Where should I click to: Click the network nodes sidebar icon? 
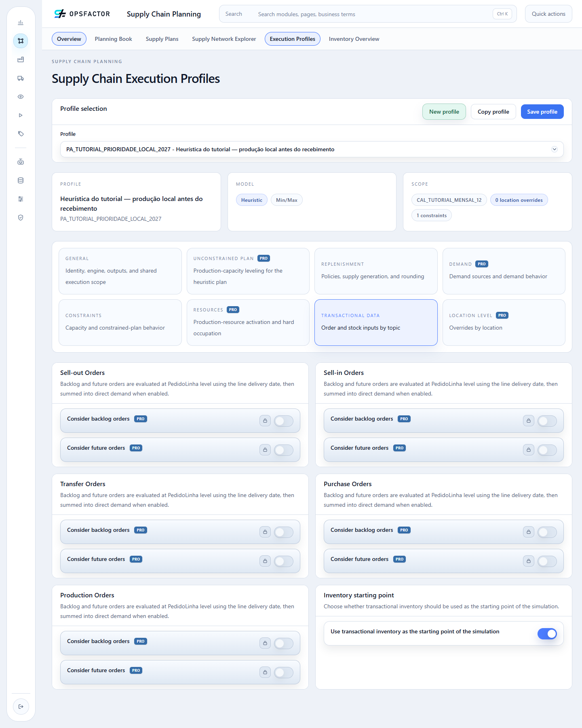[21, 41]
